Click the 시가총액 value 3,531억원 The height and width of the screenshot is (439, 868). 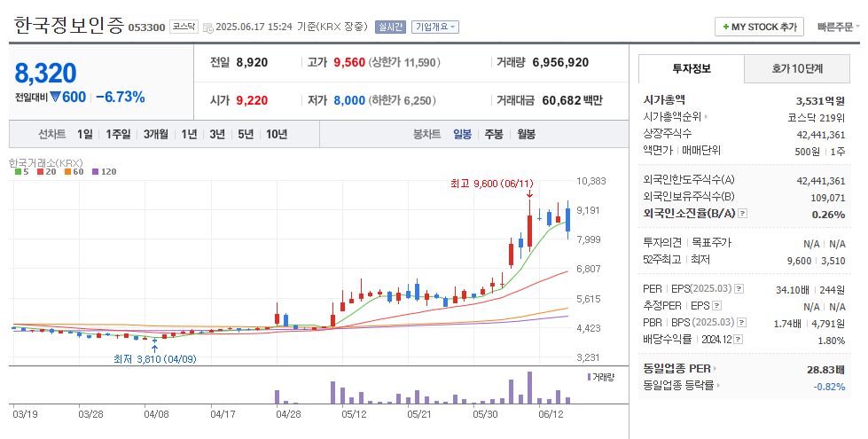pyautogui.click(x=820, y=101)
